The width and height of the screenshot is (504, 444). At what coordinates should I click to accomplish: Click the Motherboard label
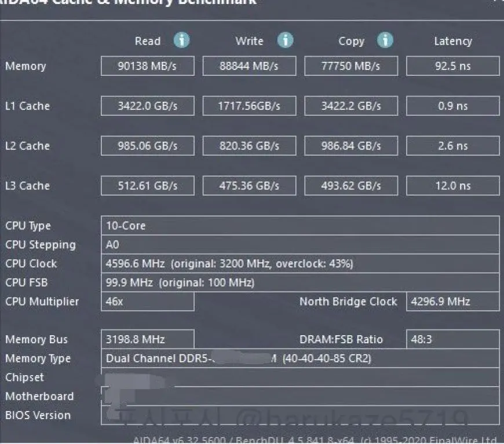coord(39,396)
